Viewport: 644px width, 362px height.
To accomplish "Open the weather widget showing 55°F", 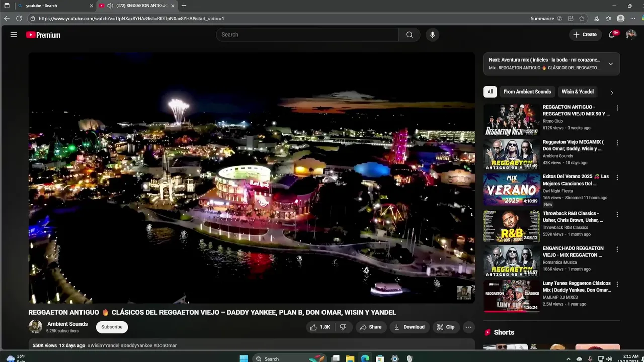I will 15,358.
